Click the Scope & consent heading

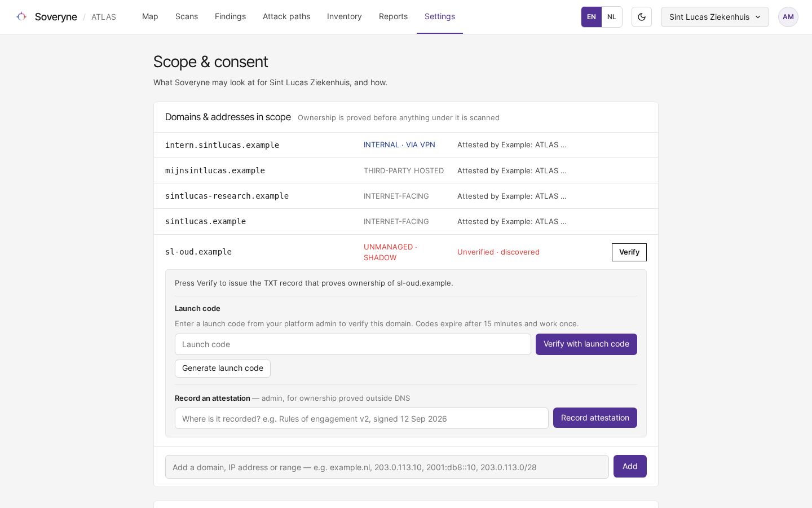(x=211, y=62)
